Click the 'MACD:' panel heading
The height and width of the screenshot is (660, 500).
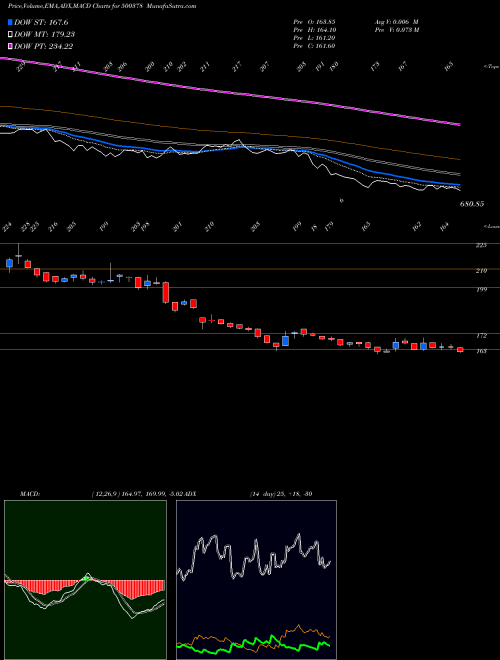tap(29, 493)
